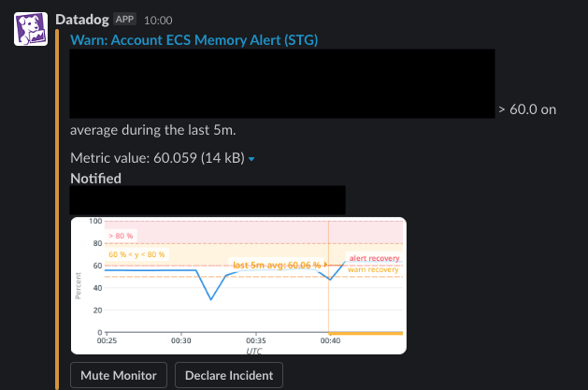Open the memory alert graph image

coord(238,286)
